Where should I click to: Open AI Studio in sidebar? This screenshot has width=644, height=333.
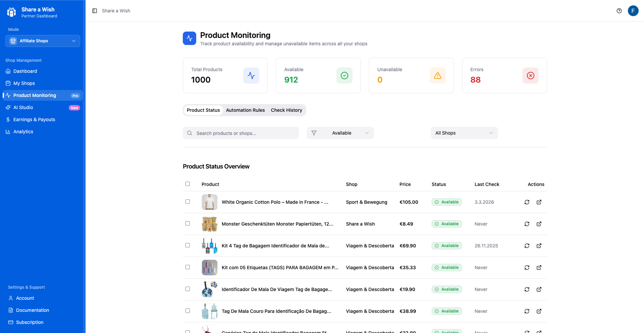click(43, 107)
